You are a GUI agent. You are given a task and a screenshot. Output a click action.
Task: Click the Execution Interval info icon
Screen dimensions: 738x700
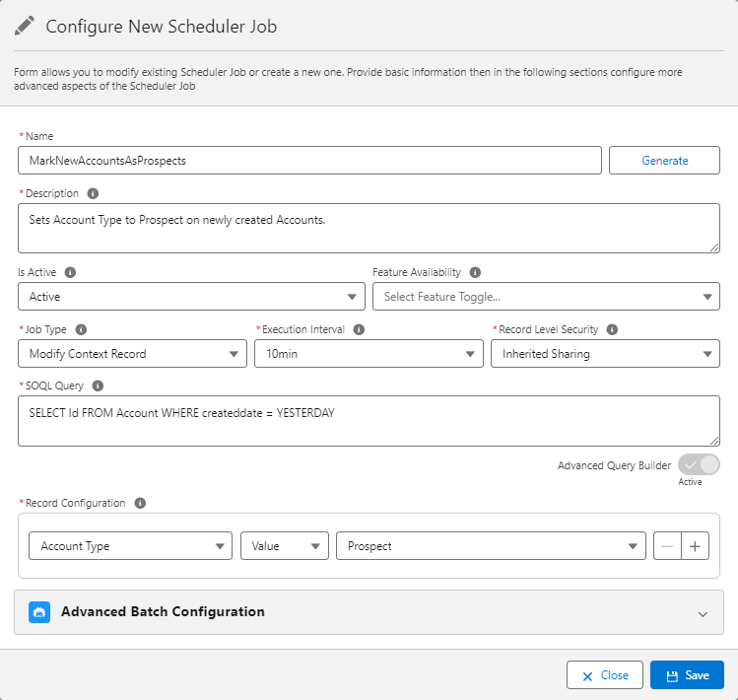pyautogui.click(x=359, y=329)
